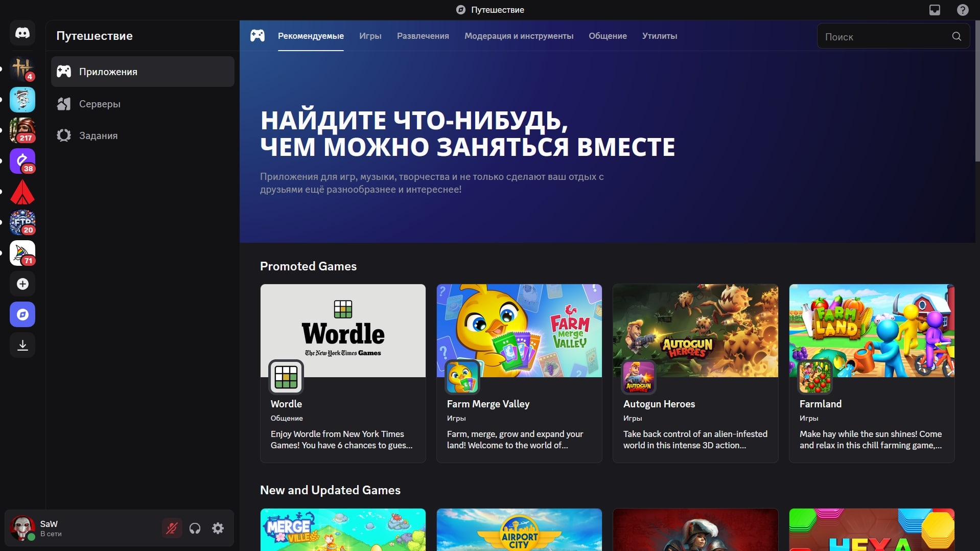Open the light blue character server icon
Image resolution: width=980 pixels, height=551 pixels.
22,100
